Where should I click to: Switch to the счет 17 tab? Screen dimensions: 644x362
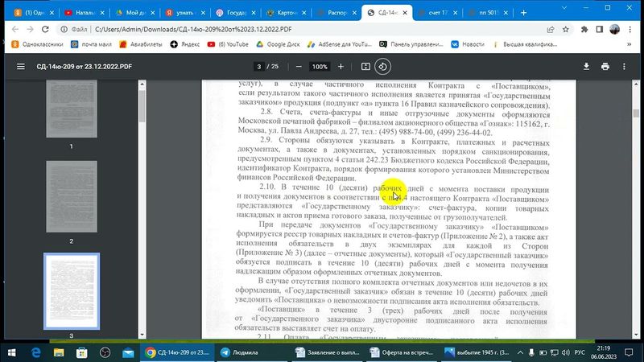437,13
